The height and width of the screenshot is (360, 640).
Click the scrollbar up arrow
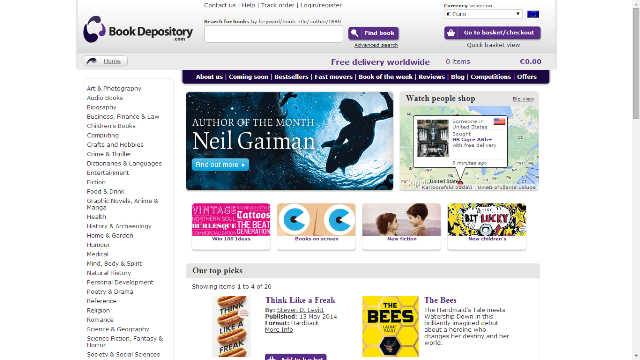636,3
